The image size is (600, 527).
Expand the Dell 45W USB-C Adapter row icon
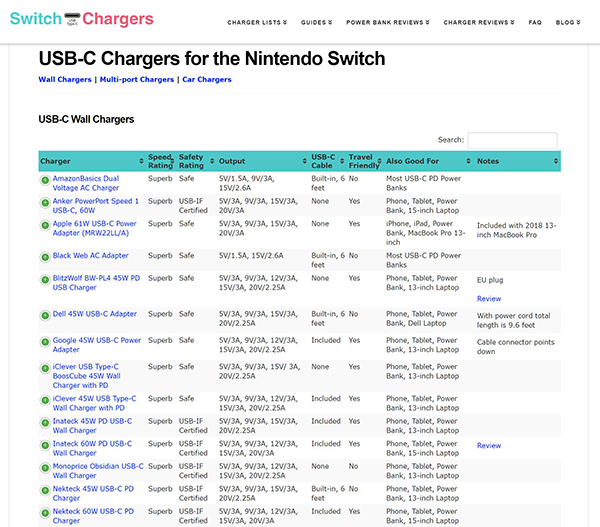45,315
